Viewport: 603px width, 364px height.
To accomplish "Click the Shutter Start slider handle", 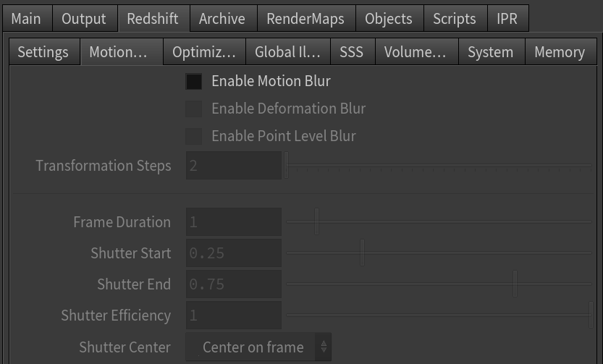I will pos(362,253).
